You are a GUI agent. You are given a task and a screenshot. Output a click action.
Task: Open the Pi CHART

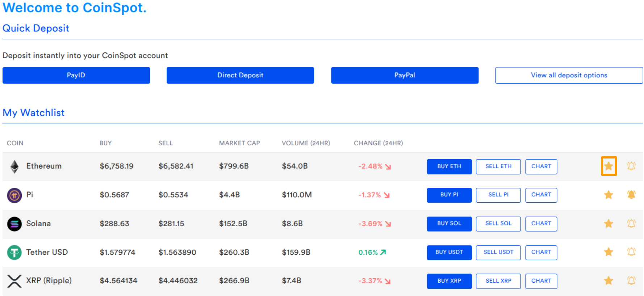541,195
